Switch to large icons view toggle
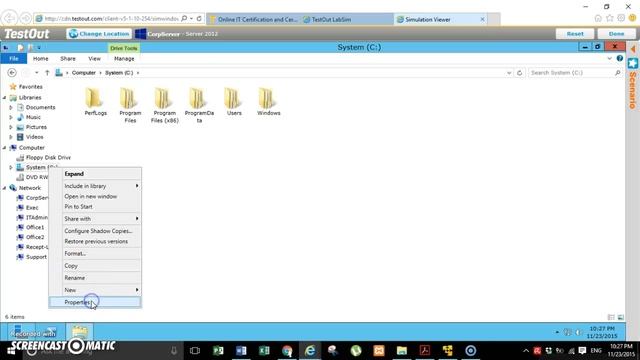Screen dimensions: 640x360 (x=621, y=317)
